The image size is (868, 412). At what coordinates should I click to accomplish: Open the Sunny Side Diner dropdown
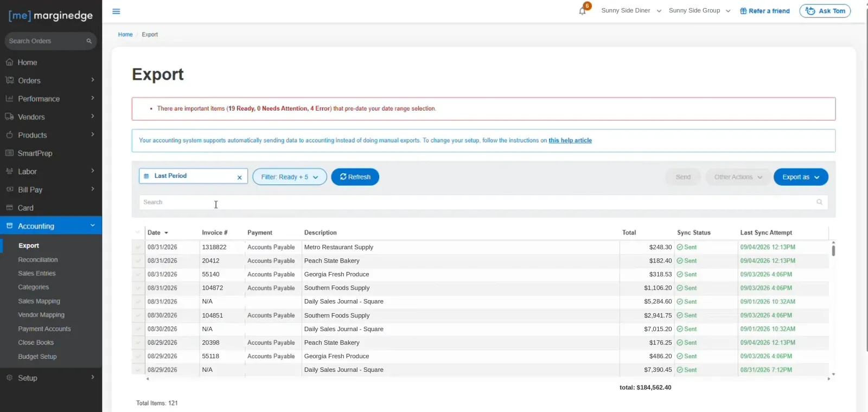(631, 11)
